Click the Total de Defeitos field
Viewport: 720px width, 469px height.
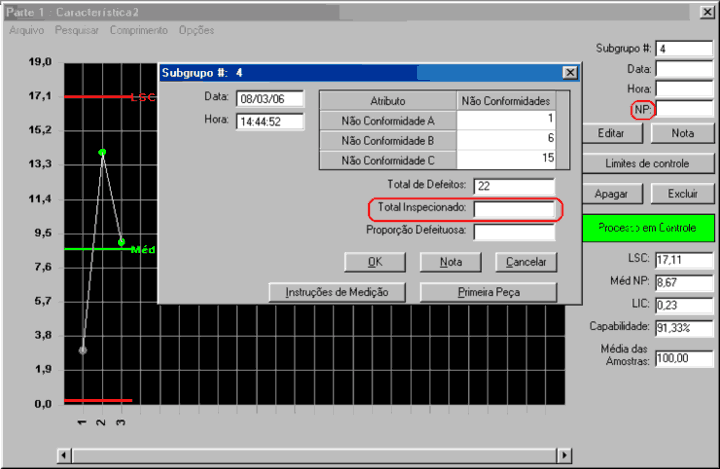point(514,186)
